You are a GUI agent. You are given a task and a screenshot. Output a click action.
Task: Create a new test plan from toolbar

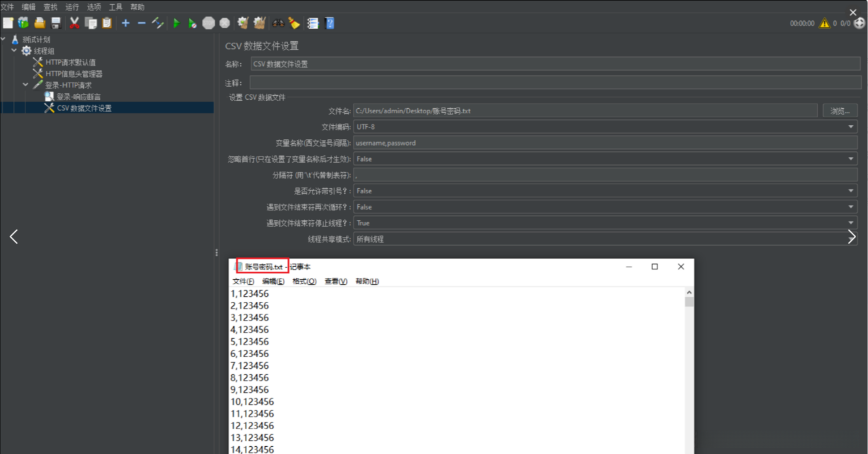(8, 23)
